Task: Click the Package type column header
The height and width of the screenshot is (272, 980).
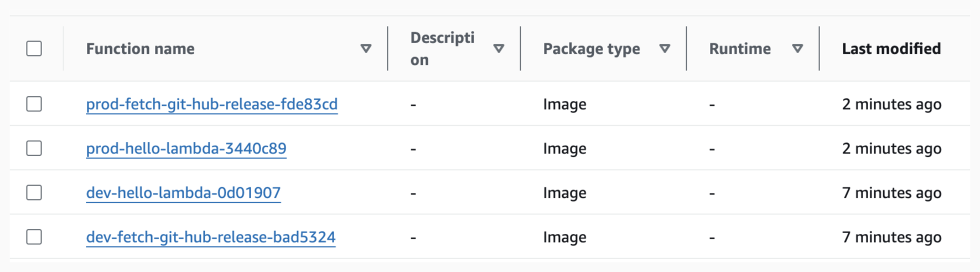Action: 591,49
